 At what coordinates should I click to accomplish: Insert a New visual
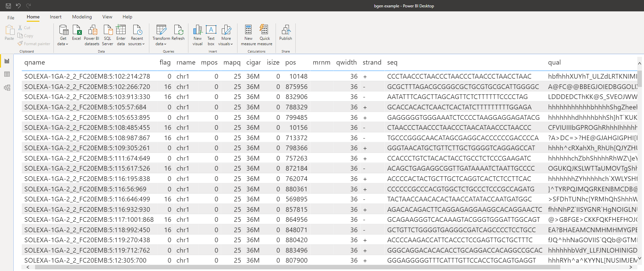pos(198,35)
